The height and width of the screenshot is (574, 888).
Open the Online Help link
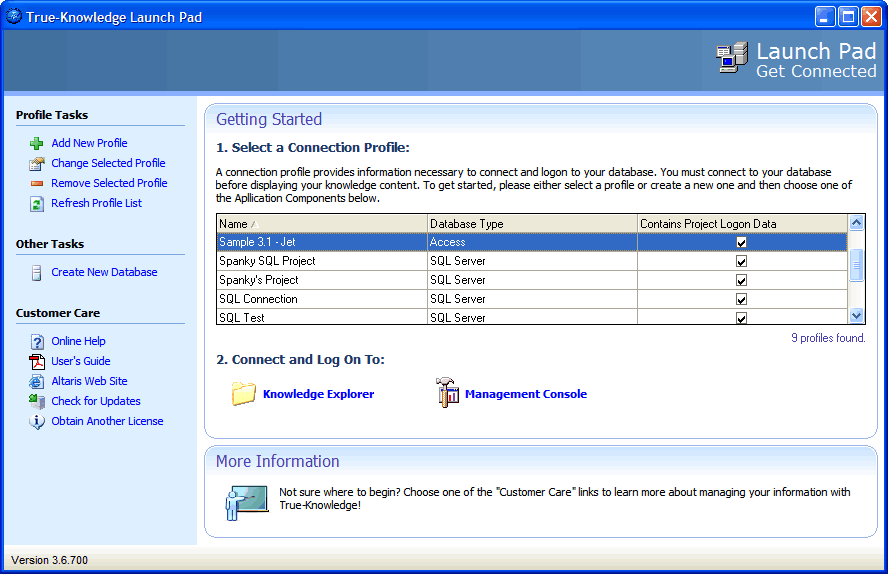(x=78, y=341)
